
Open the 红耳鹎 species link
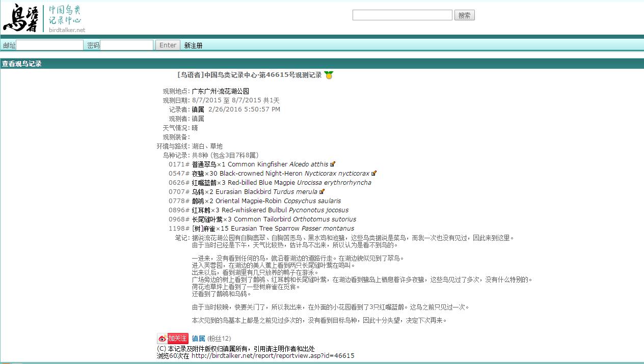pos(201,210)
